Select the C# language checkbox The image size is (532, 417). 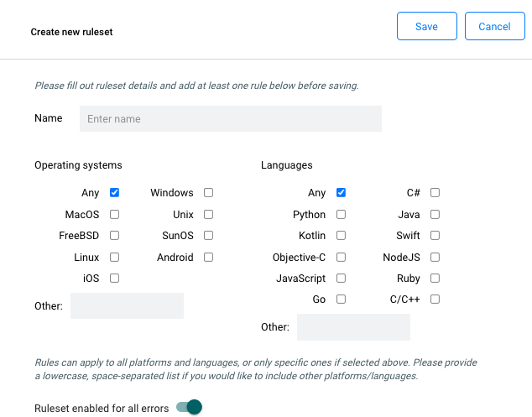click(x=435, y=193)
